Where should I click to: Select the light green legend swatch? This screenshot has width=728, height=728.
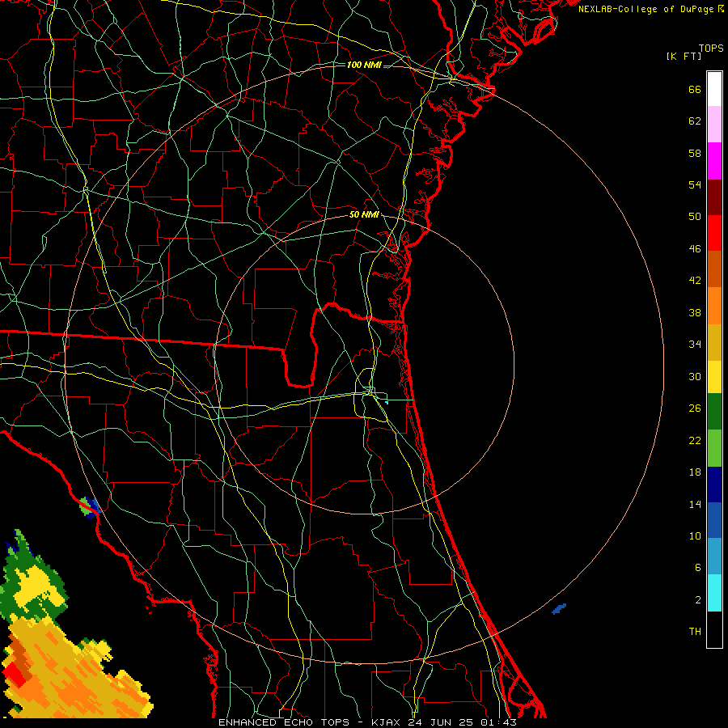click(x=714, y=448)
